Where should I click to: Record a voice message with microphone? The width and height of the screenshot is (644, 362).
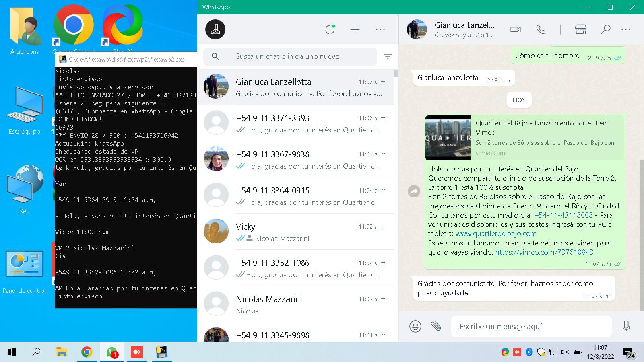point(626,326)
